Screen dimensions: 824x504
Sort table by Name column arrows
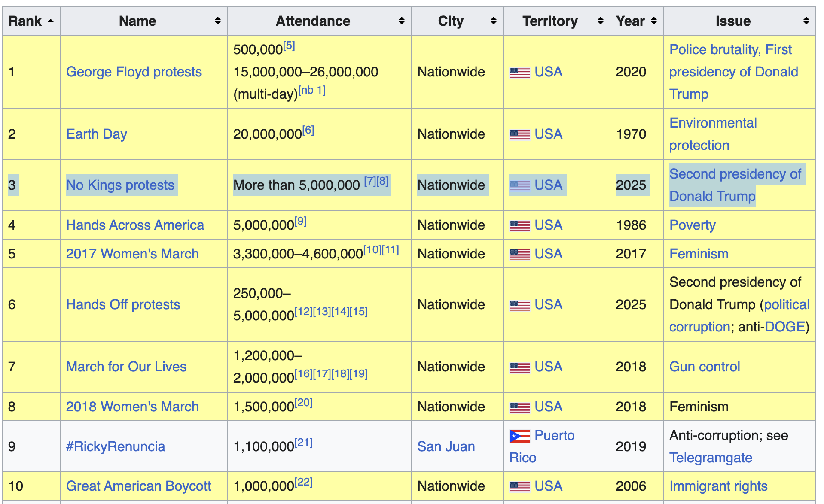pos(218,21)
